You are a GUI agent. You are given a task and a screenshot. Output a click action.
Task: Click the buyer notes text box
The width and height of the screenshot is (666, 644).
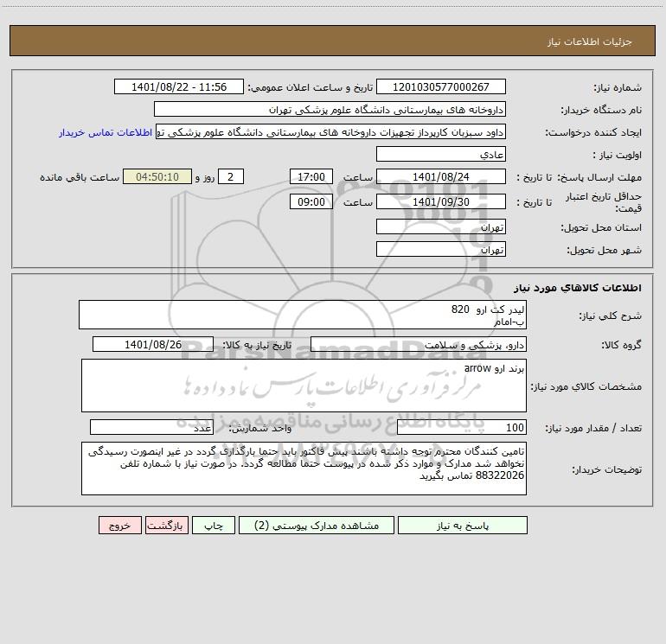tap(304, 469)
